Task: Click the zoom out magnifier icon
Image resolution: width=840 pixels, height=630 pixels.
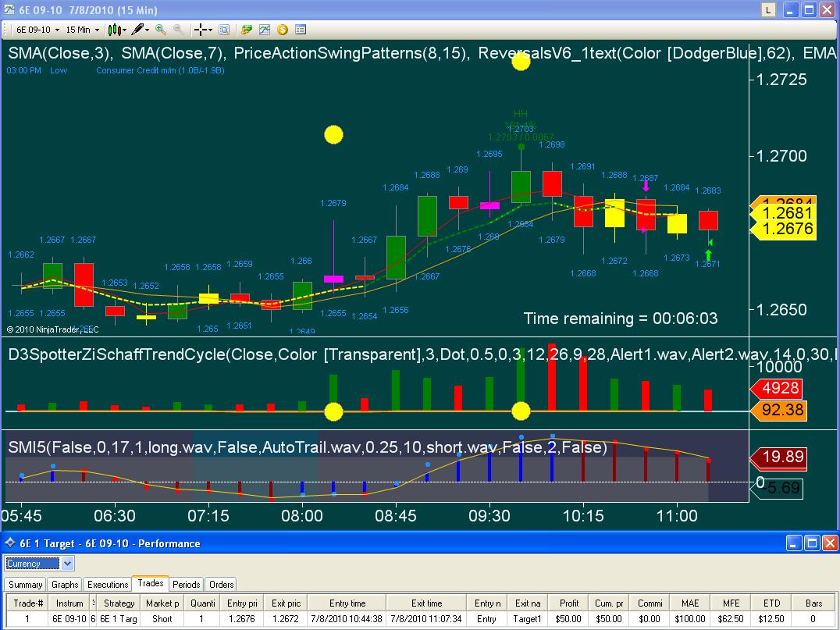Action: [x=179, y=30]
